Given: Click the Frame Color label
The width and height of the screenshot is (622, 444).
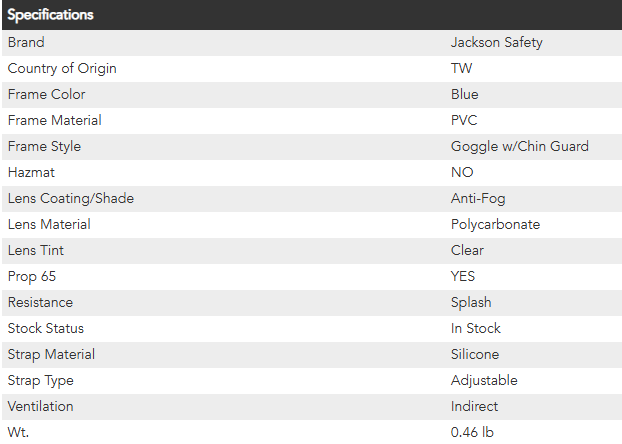Looking at the screenshot, I should [46, 94].
